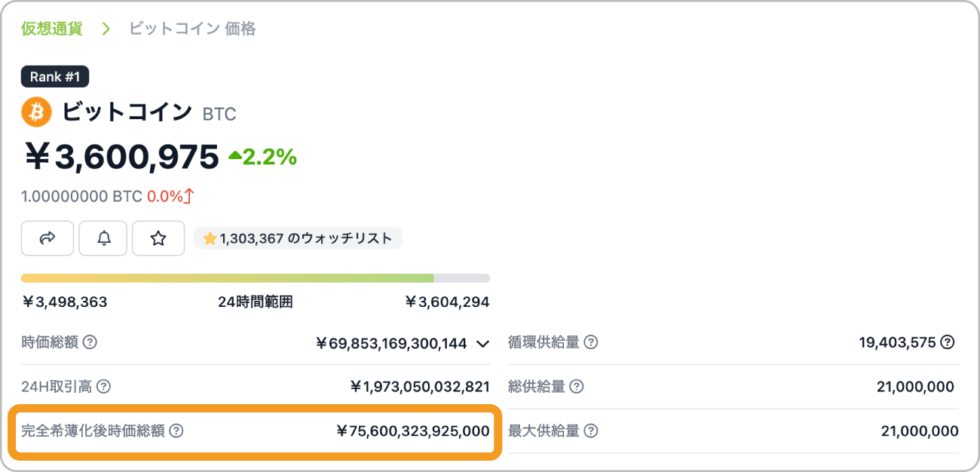Click the 24時間範囲 price range bar
Image resolution: width=980 pixels, height=472 pixels.
pyautogui.click(x=255, y=278)
